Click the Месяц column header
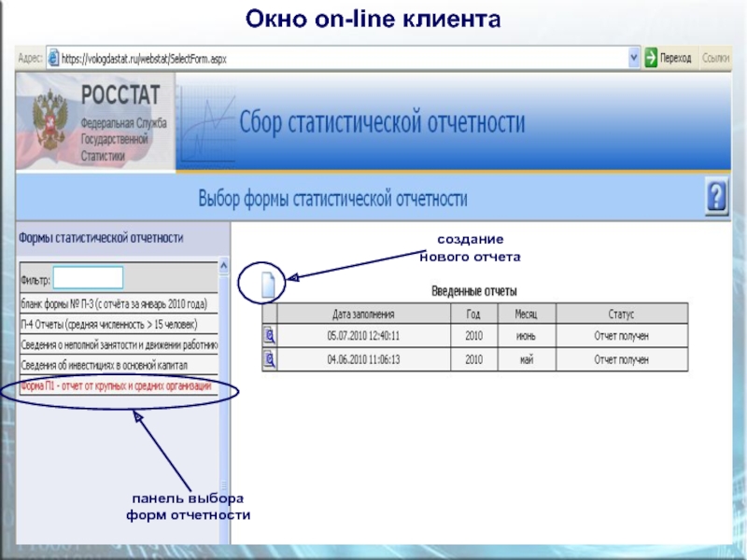The height and width of the screenshot is (560, 747). pyautogui.click(x=527, y=314)
